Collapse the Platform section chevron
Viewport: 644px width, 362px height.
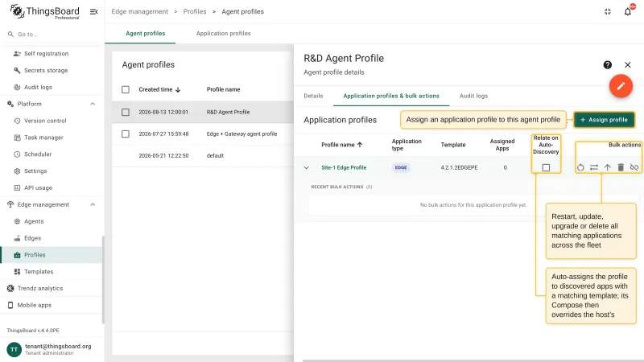pos(93,104)
